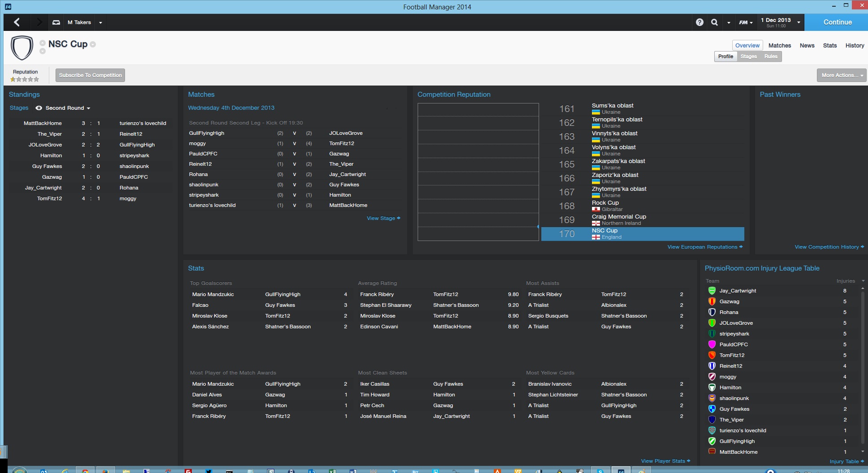
Task: Click Rohana's badge in injury table
Action: [x=712, y=312]
